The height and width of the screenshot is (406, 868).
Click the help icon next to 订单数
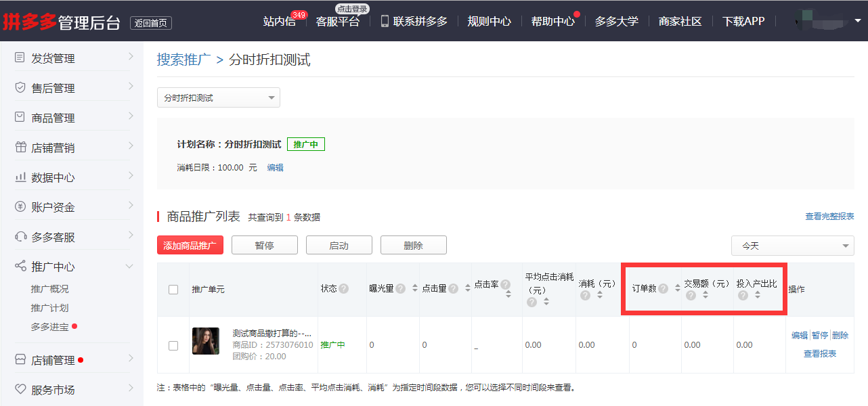point(664,289)
